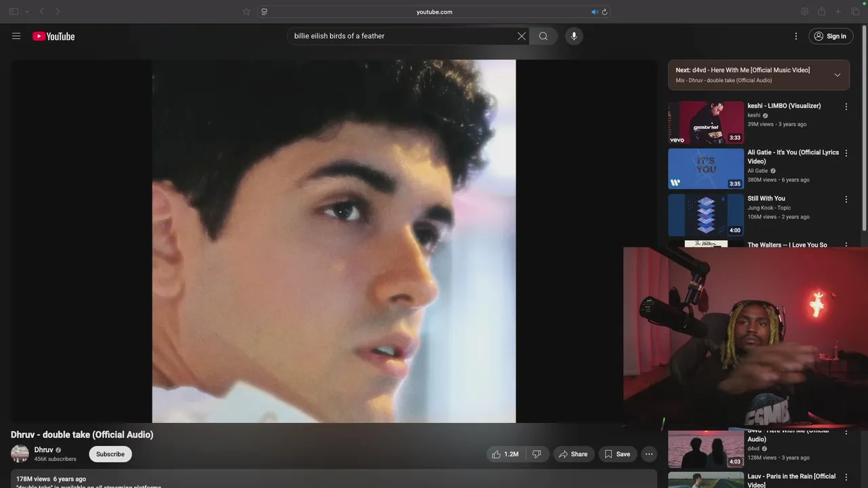The width and height of the screenshot is (868, 488).
Task: Click The Walters -- I Love You So title
Action: pos(787,244)
